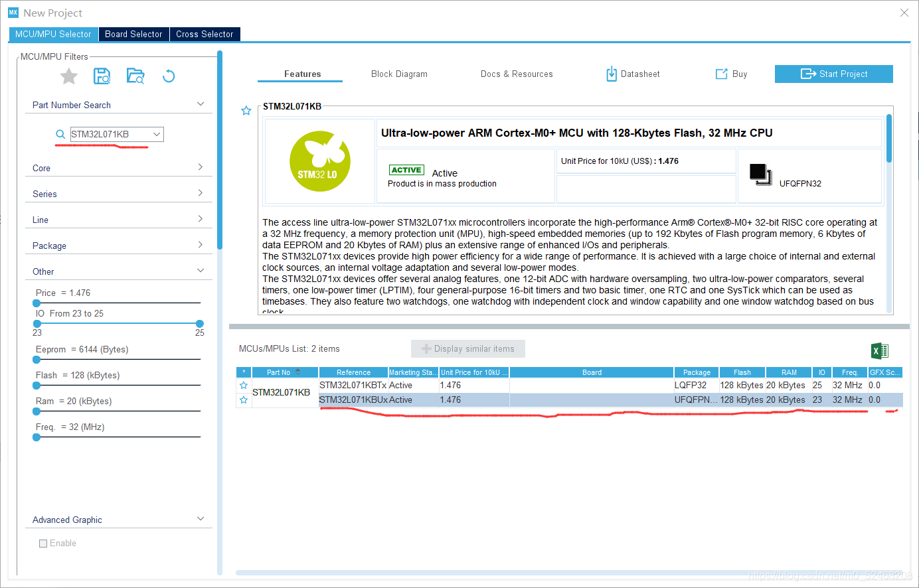Switch to Board Selector tab
This screenshot has height=588, width=919.
tap(133, 35)
